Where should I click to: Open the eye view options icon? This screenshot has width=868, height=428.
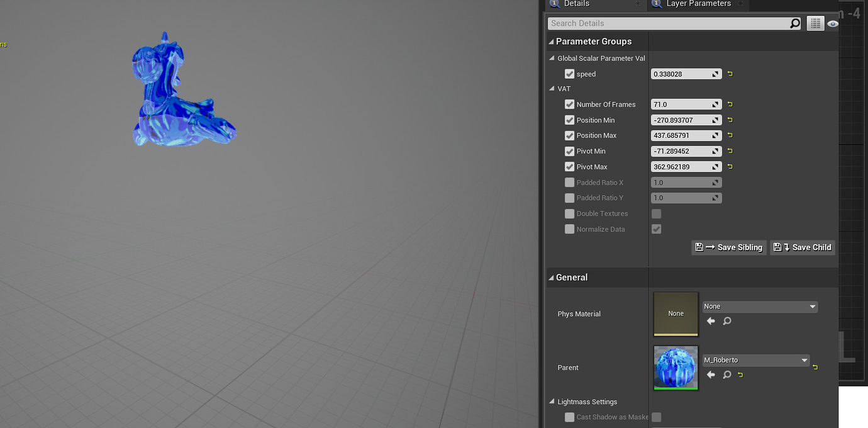[x=832, y=23]
